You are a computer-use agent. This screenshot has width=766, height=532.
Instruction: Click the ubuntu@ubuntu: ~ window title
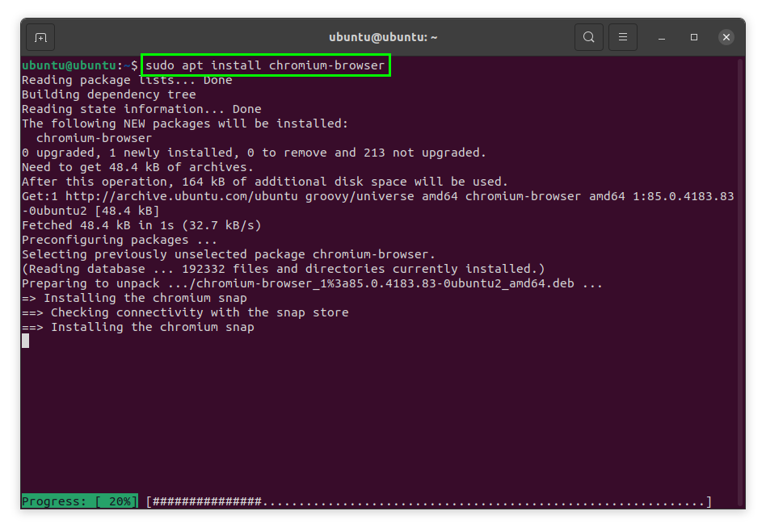383,37
